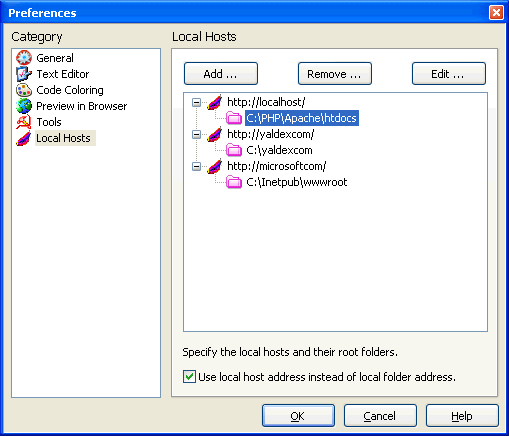Viewport: 509px width, 436px height.
Task: Click the Remove ... button
Action: pyautogui.click(x=335, y=74)
